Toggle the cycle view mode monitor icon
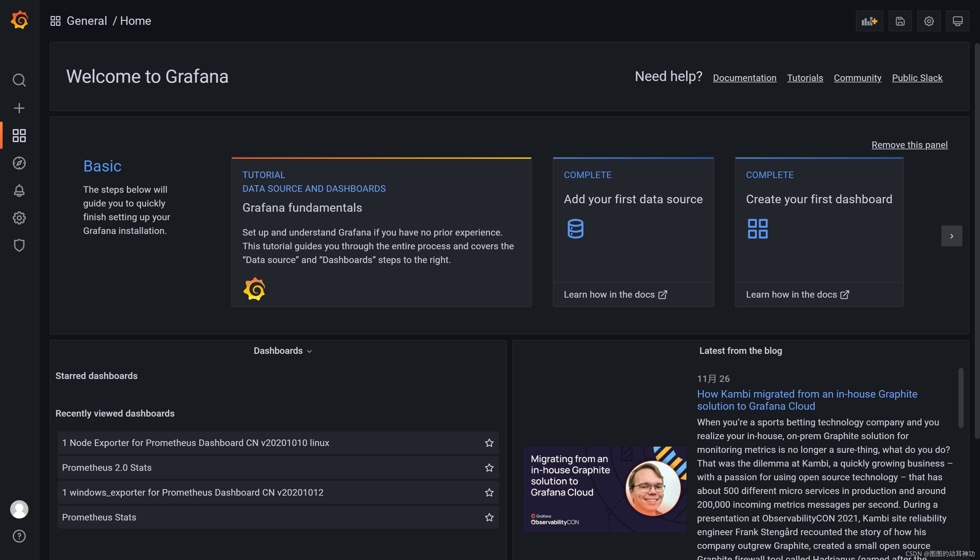The height and width of the screenshot is (560, 980). pos(957,21)
